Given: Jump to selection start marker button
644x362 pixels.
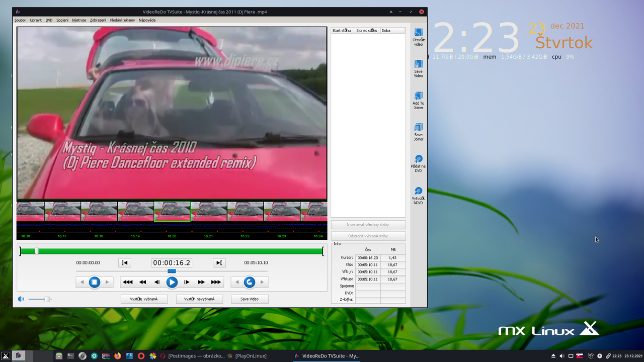Looking at the screenshot, I should point(125,262).
